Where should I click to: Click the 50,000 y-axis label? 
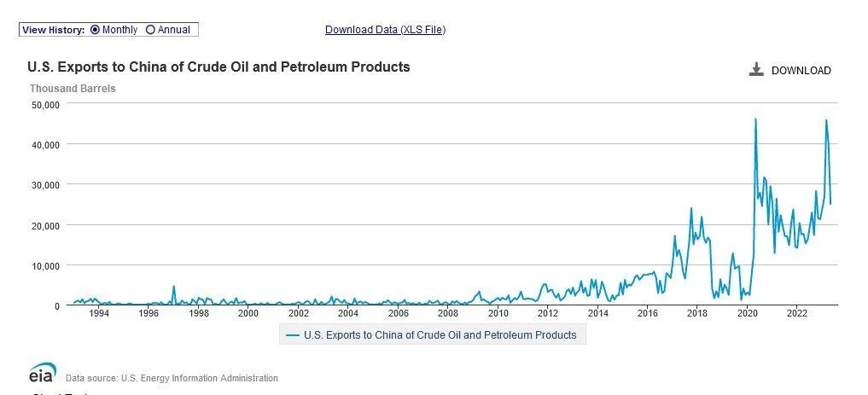[44, 104]
